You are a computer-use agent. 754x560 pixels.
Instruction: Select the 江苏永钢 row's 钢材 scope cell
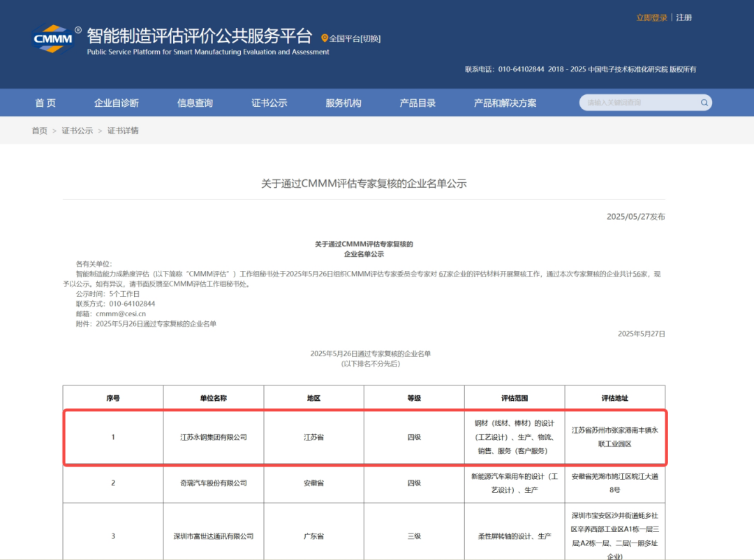[515, 437]
